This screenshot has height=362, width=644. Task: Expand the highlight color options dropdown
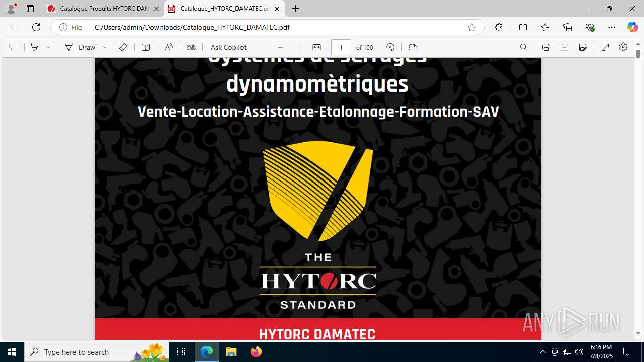pos(48,47)
